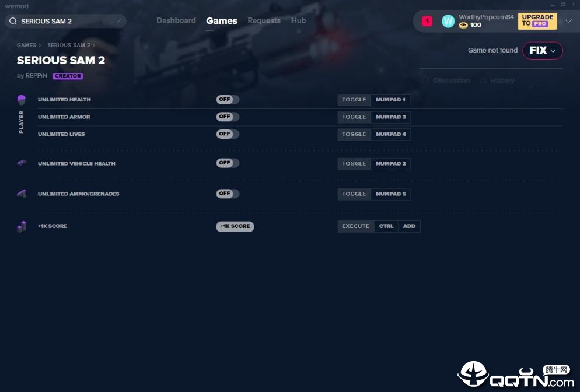Click TOGGLE label for Unlimited Health
Viewport: 580px width, 392px height.
click(x=354, y=100)
